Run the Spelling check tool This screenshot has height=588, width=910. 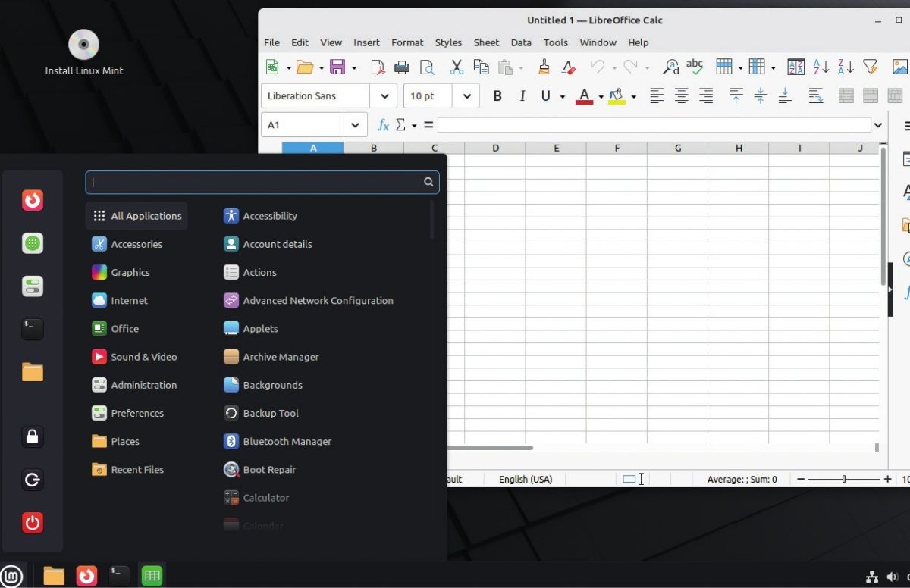[695, 67]
